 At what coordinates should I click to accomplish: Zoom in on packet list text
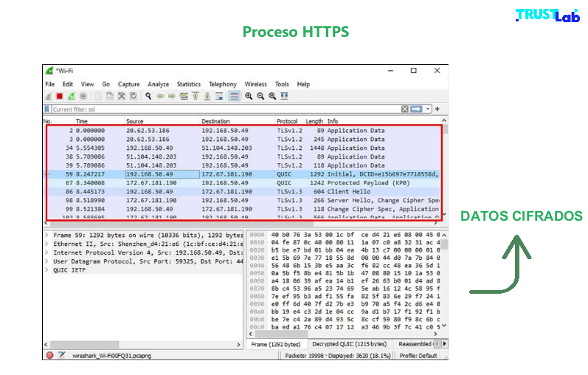point(249,96)
